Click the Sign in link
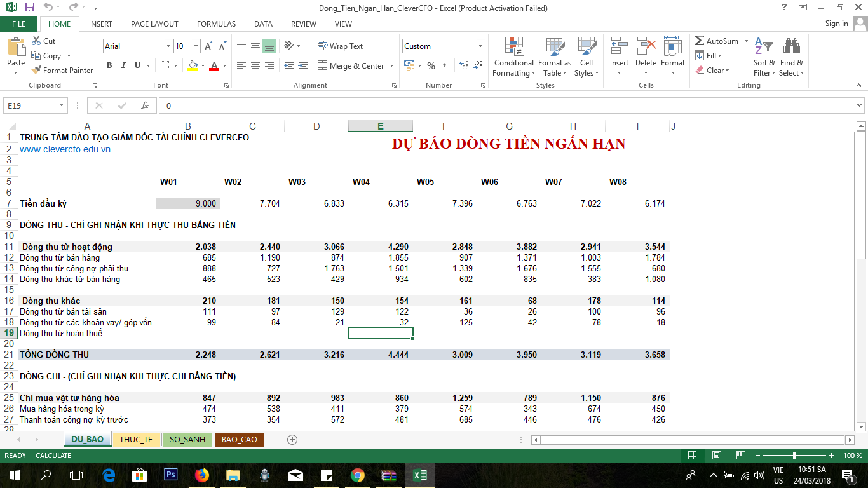 tap(836, 24)
